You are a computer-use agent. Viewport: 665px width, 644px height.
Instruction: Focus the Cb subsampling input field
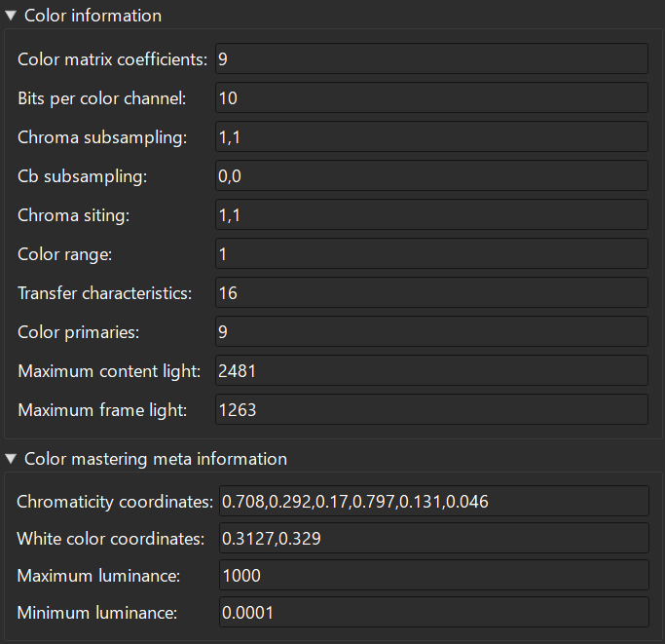[431, 175]
